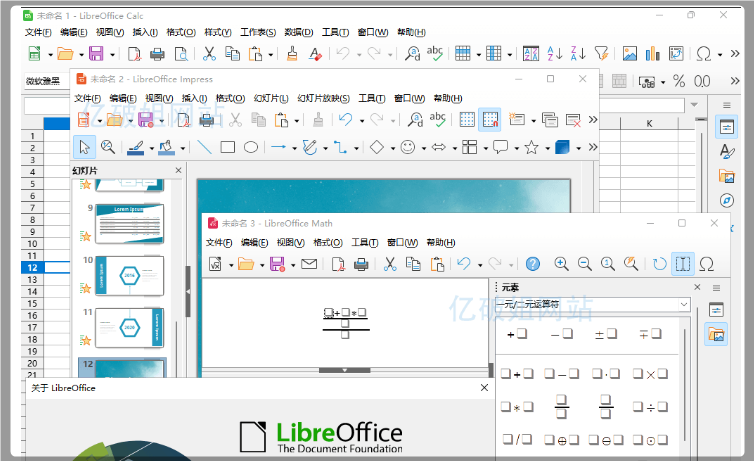The image size is (754, 461).
Task: Open Paste dropdown arrow in Calc toolbar
Action: [x=271, y=54]
